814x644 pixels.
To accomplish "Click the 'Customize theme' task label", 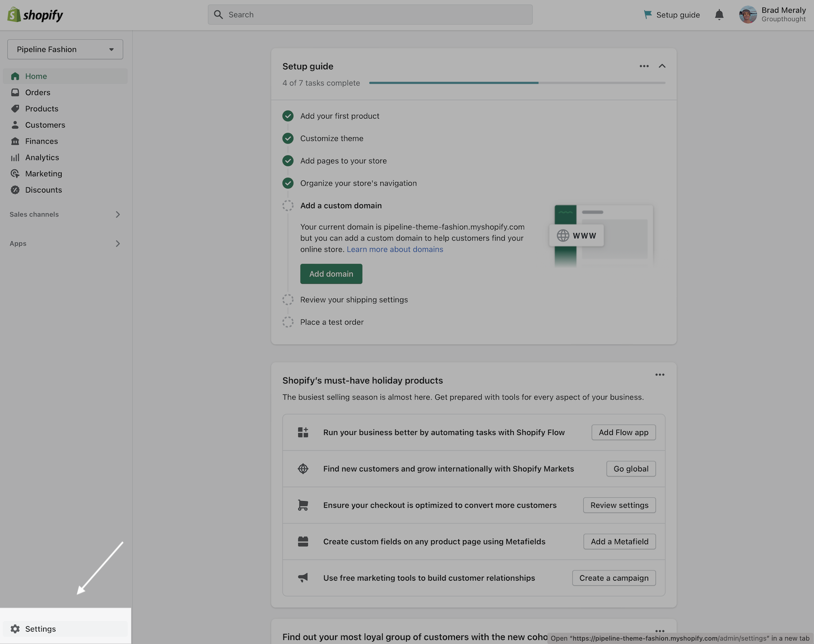I will [x=332, y=138].
